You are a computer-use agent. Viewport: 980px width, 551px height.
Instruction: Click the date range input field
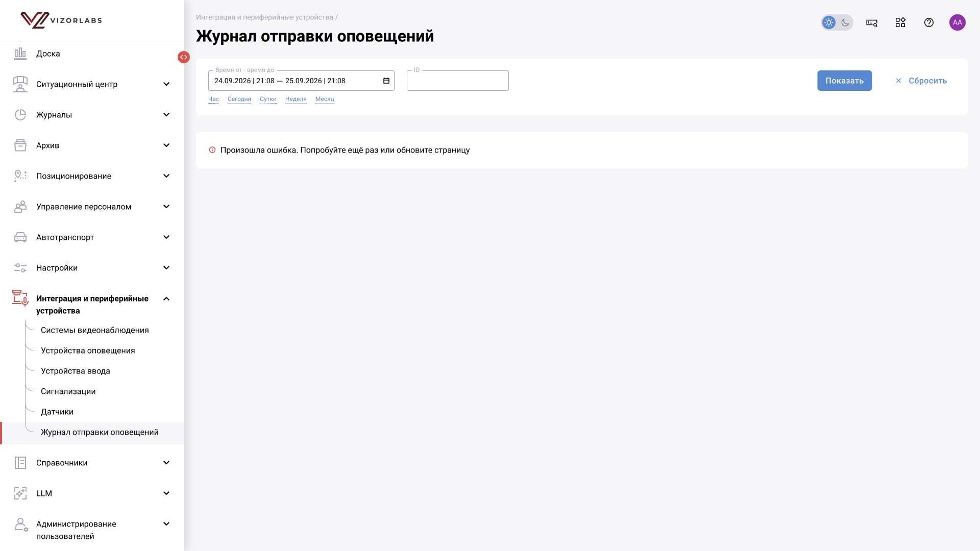tap(301, 81)
